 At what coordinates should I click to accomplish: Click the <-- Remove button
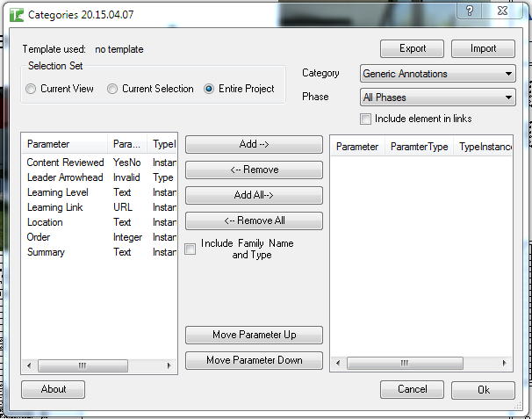coord(254,170)
